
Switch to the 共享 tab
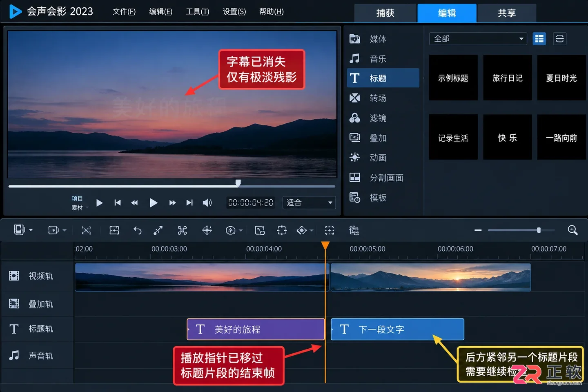[507, 13]
